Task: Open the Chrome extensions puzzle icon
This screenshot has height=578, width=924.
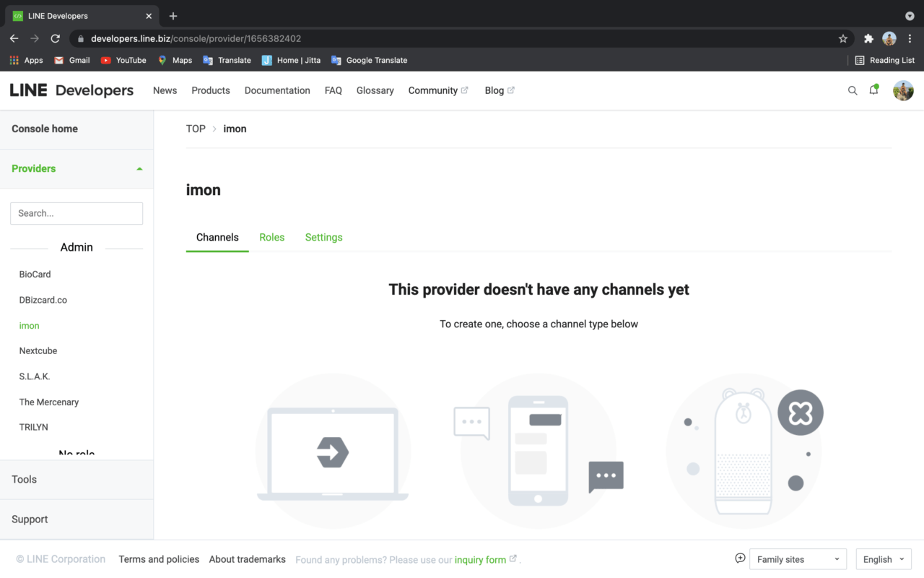Action: (868, 38)
